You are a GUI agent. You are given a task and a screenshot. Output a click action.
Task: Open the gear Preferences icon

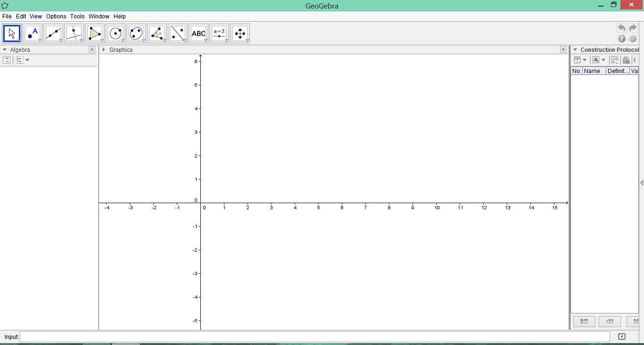[x=633, y=39]
